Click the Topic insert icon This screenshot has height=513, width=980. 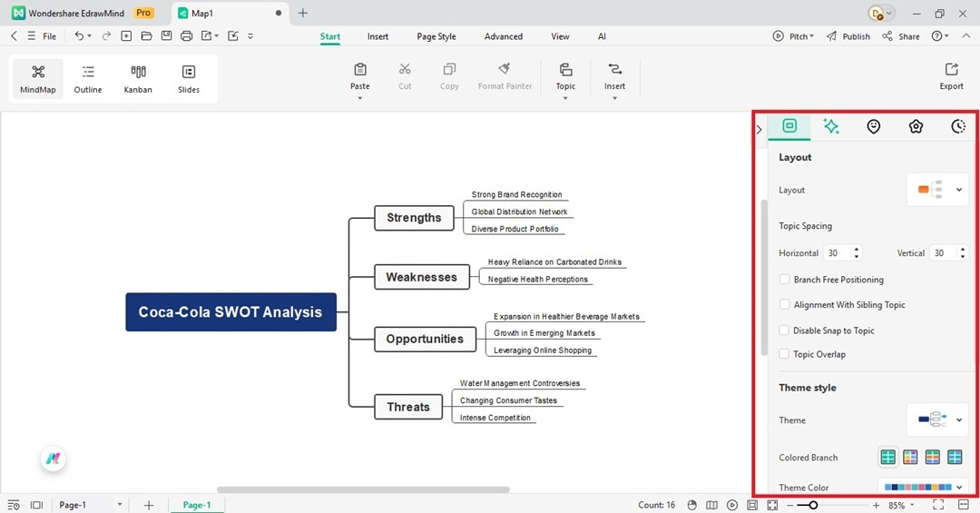(565, 69)
